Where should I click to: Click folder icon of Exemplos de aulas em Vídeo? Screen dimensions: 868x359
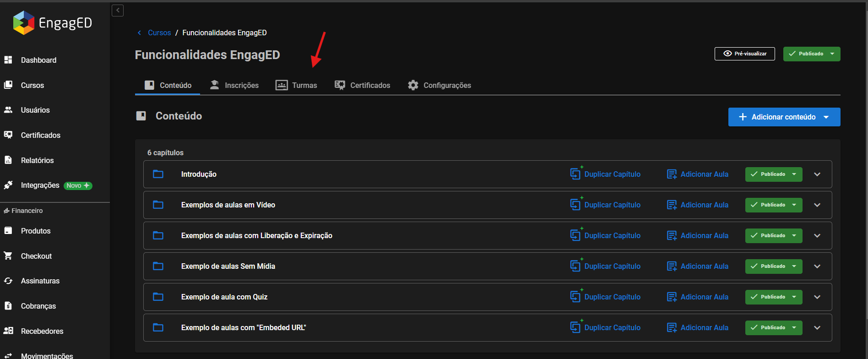coord(158,205)
